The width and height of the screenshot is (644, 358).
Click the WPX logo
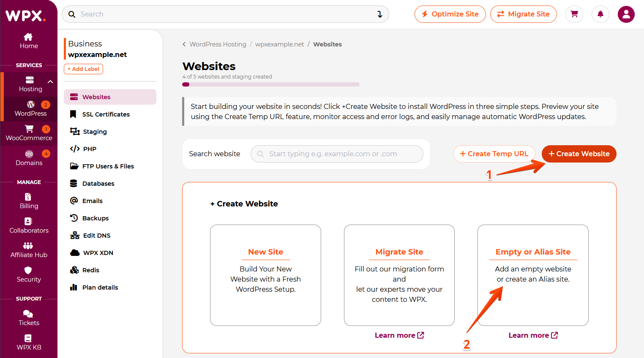point(25,16)
